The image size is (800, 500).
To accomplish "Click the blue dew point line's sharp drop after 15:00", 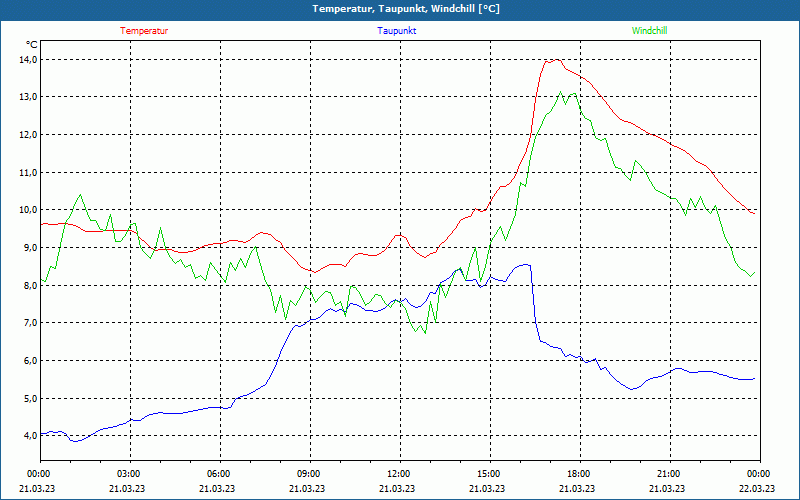I will (x=535, y=304).
